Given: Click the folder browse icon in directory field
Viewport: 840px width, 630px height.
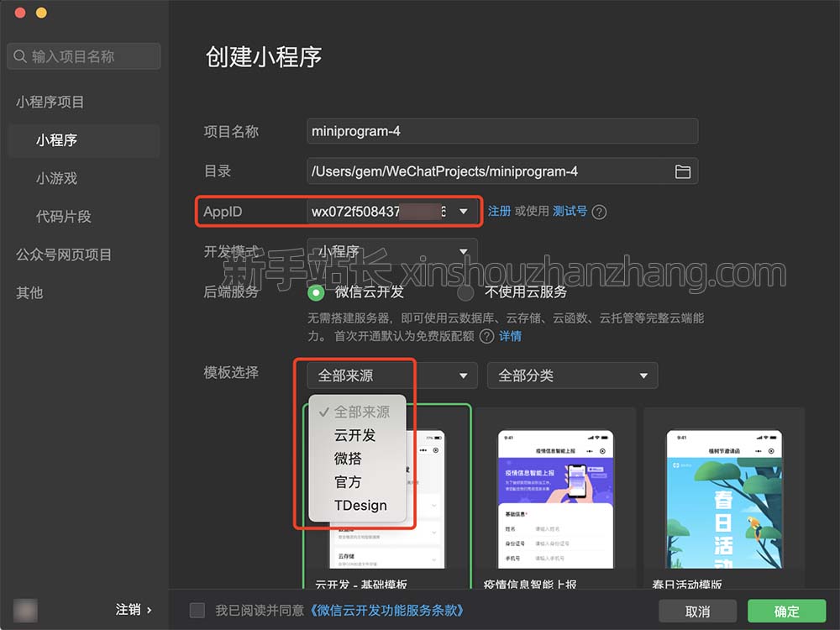Looking at the screenshot, I should pyautogui.click(x=682, y=171).
